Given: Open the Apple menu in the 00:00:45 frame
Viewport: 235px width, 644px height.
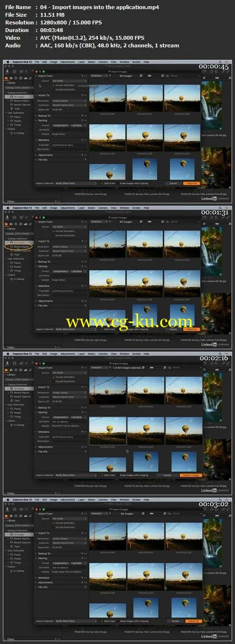Looking at the screenshot, I should click(8, 62).
